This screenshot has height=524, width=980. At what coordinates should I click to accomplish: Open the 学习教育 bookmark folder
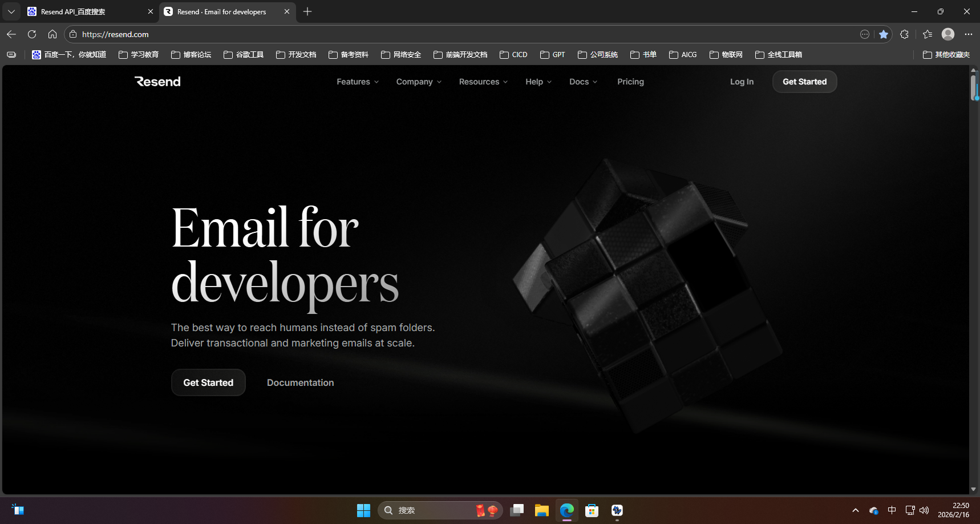click(x=139, y=55)
